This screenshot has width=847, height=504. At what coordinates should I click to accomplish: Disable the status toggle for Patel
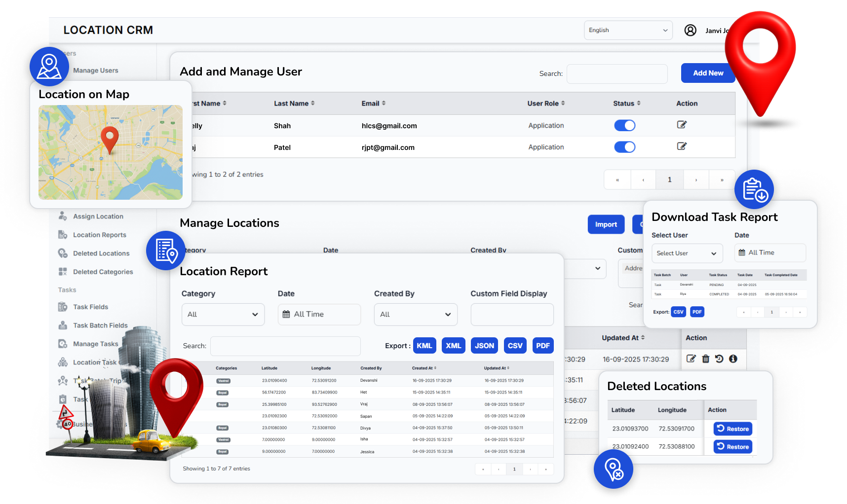624,147
